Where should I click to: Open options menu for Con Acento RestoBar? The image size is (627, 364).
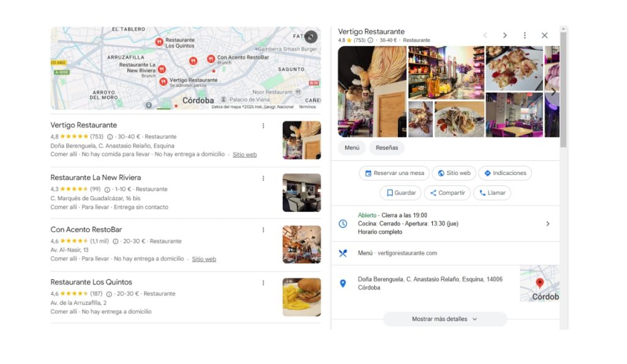(x=263, y=230)
